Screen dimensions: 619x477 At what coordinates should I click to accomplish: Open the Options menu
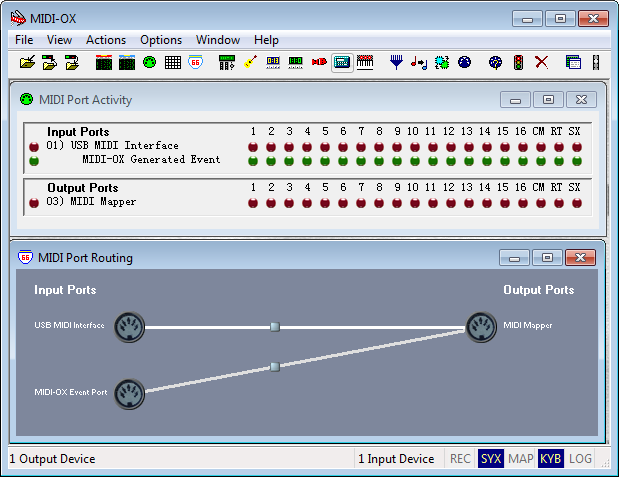coord(161,40)
